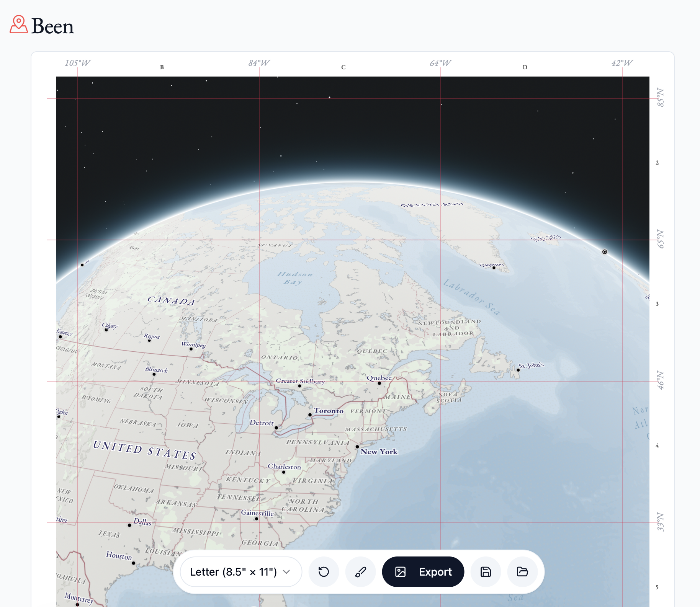Viewport: 700px width, 607px height.
Task: Click the Gainesville city label
Action: pyautogui.click(x=257, y=513)
